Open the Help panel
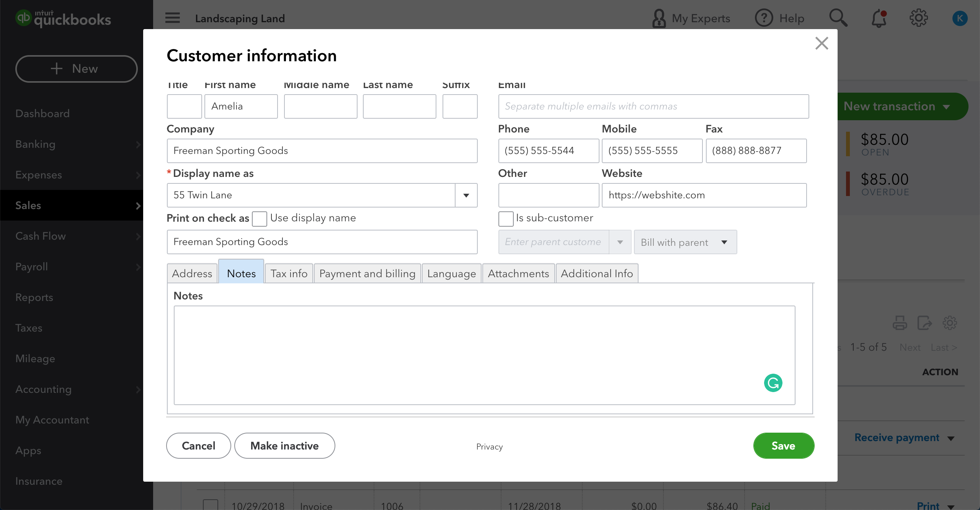The height and width of the screenshot is (510, 980). tap(779, 18)
